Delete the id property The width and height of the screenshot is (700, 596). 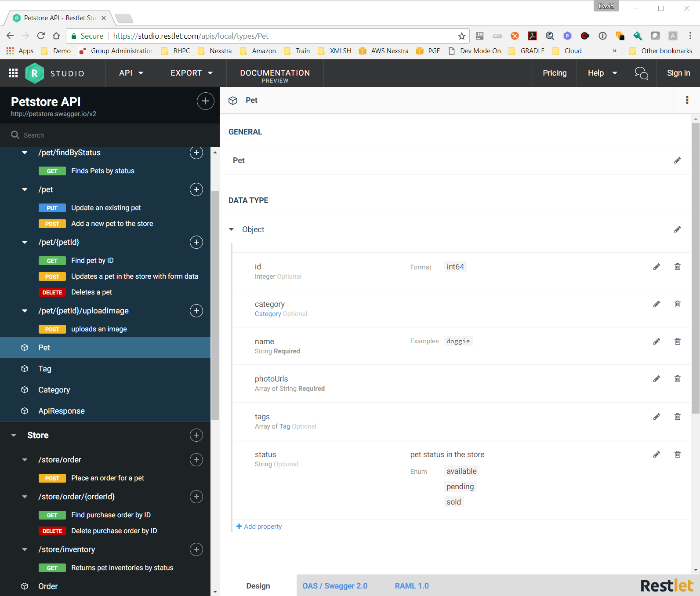pyautogui.click(x=678, y=267)
